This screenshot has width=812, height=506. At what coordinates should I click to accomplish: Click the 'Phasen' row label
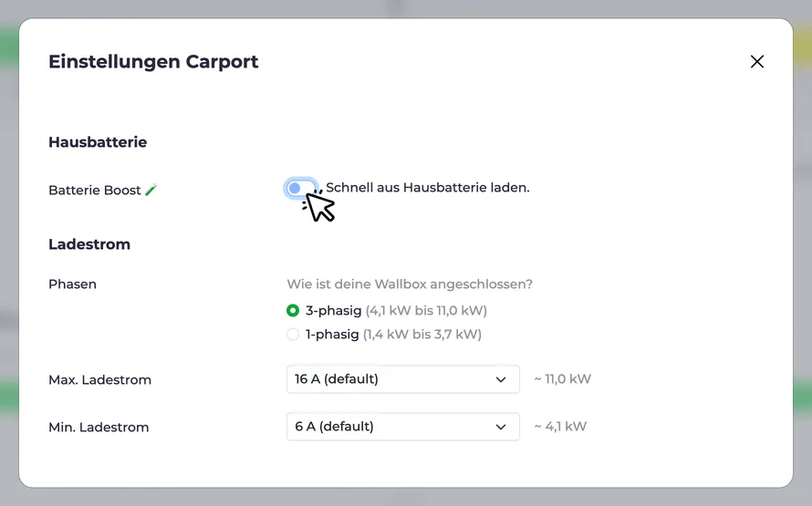72,284
